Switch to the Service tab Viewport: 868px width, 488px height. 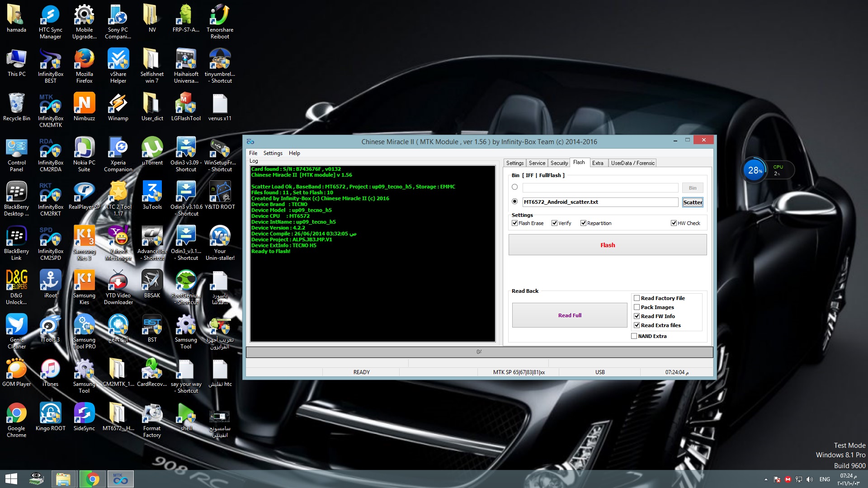tap(537, 163)
